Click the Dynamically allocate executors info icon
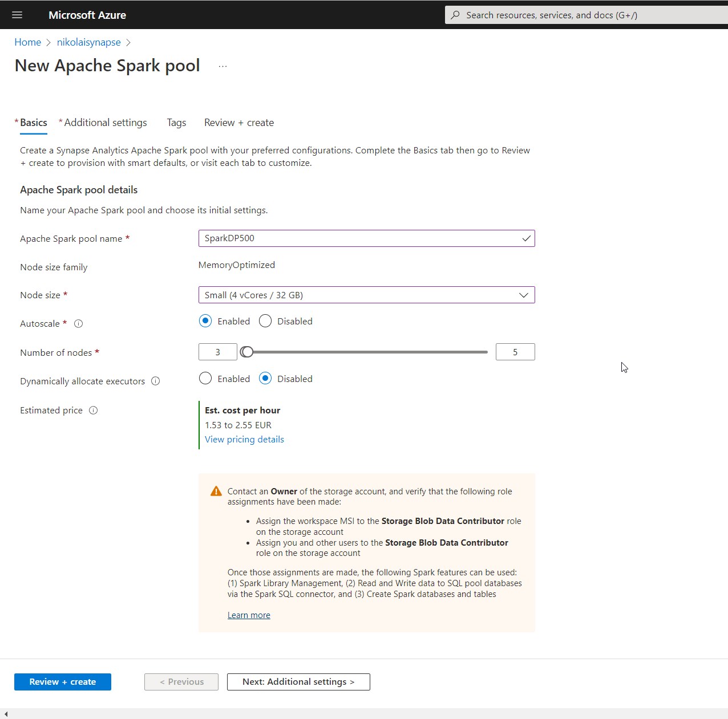Image resolution: width=728 pixels, height=719 pixels. pos(156,381)
